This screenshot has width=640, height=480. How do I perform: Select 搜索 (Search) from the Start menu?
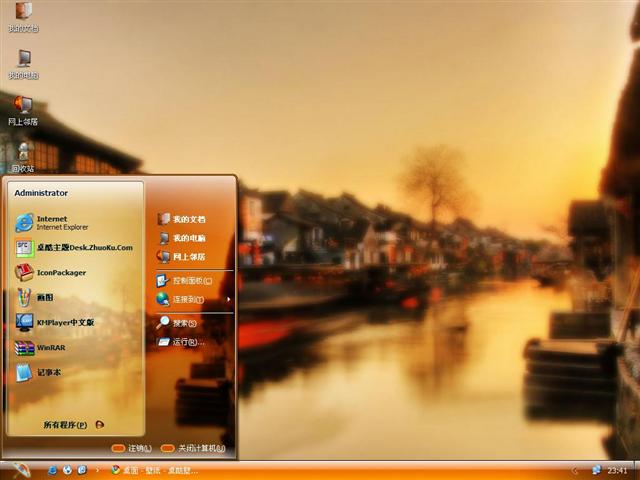coord(184,323)
